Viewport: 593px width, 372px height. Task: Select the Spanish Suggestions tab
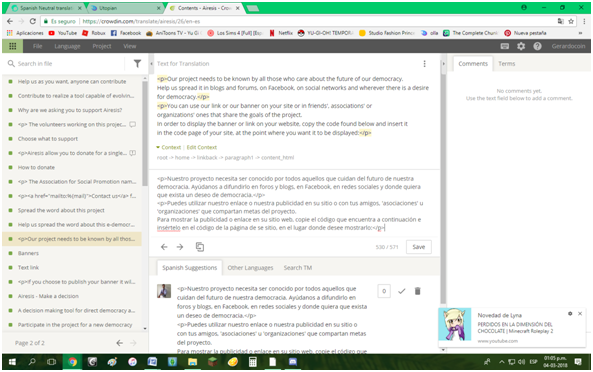click(189, 268)
